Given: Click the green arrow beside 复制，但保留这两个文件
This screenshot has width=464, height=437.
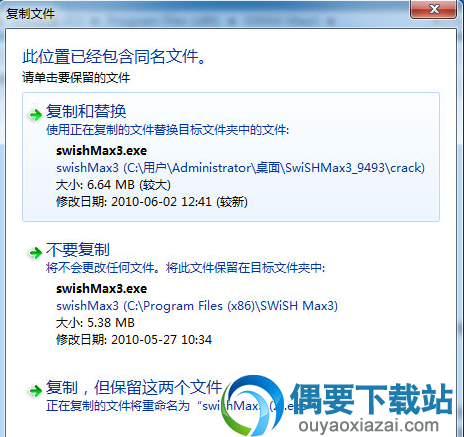Looking at the screenshot, I should click(35, 390).
